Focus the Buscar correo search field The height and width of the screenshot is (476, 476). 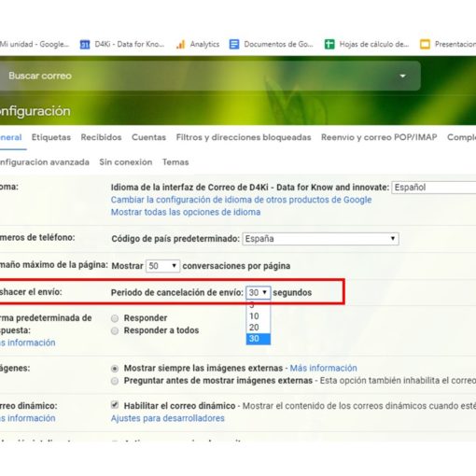pyautogui.click(x=199, y=76)
